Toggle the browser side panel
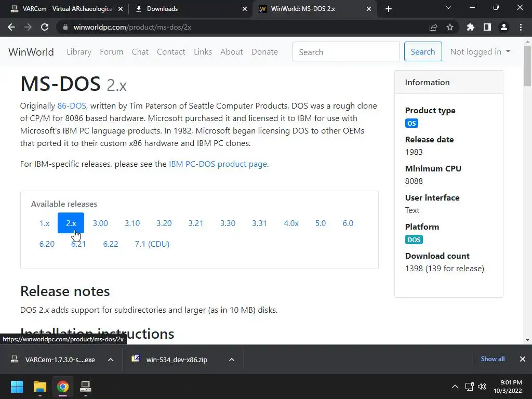Image resolution: width=532 pixels, height=399 pixels. 487,27
